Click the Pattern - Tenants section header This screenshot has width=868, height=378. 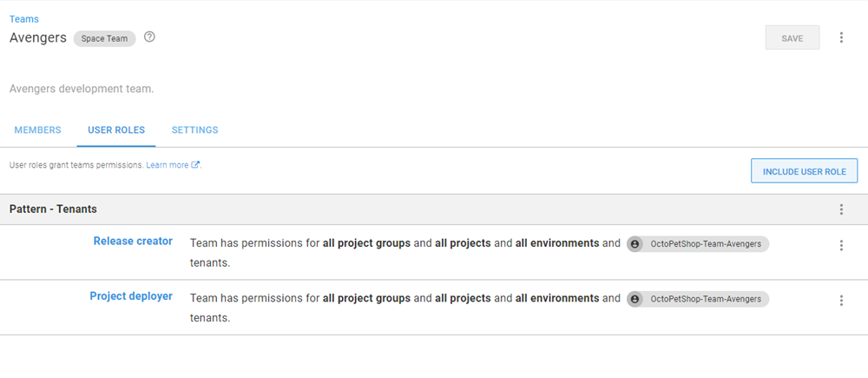[53, 209]
